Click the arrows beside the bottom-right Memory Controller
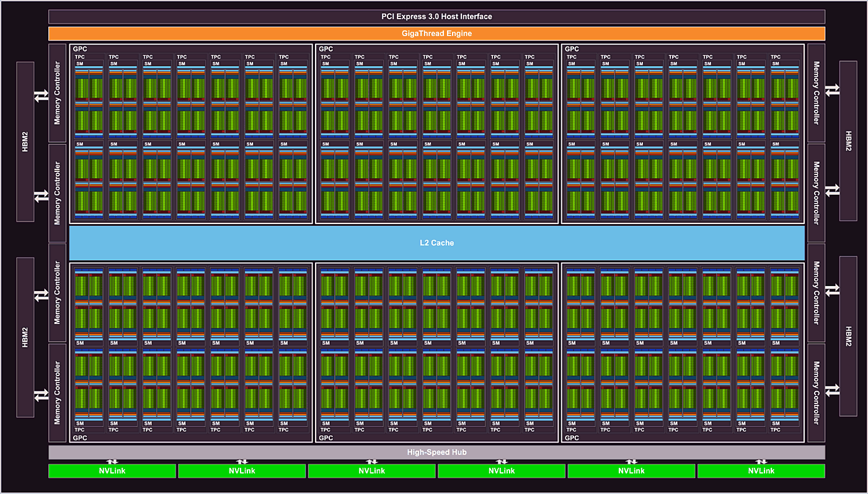868x494 pixels. point(832,390)
